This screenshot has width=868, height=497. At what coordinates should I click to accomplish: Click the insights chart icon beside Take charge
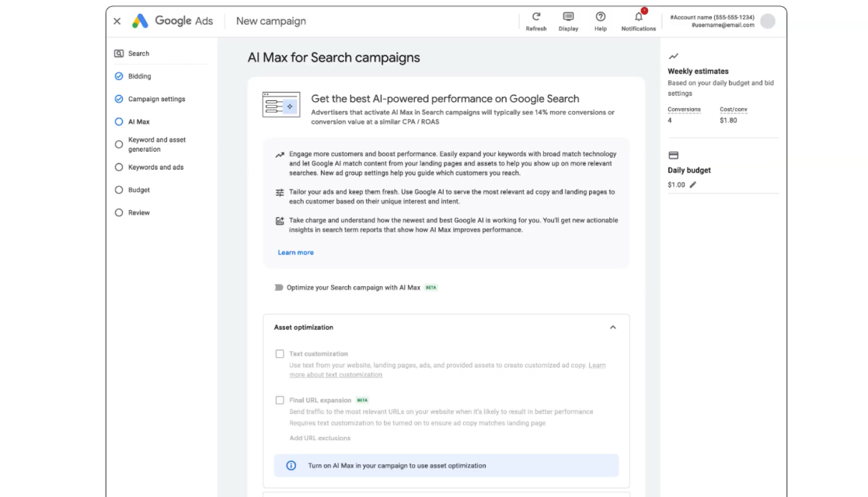click(x=280, y=221)
